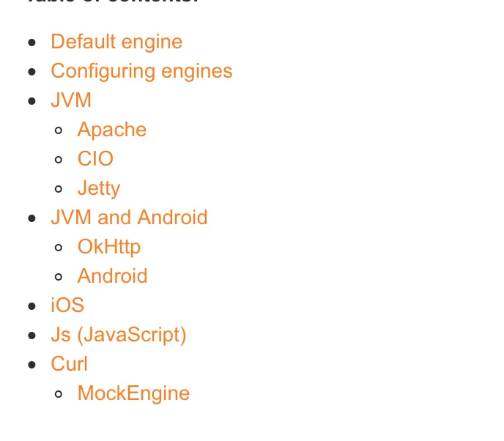Click the Android sub-item link
Screen dimensions: 504x441
(x=112, y=276)
